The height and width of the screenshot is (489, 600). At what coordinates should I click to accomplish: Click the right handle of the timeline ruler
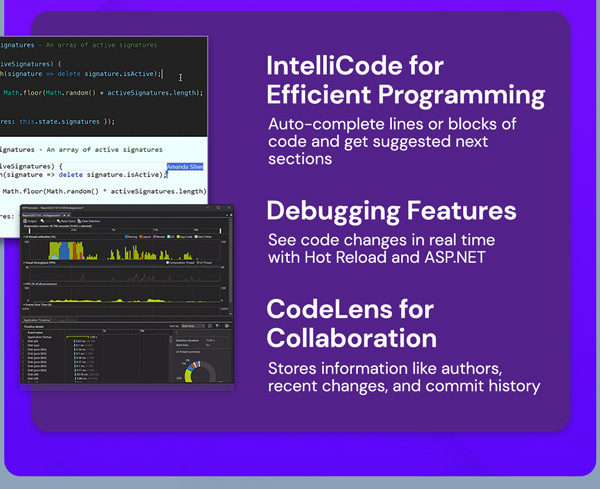tap(220, 231)
